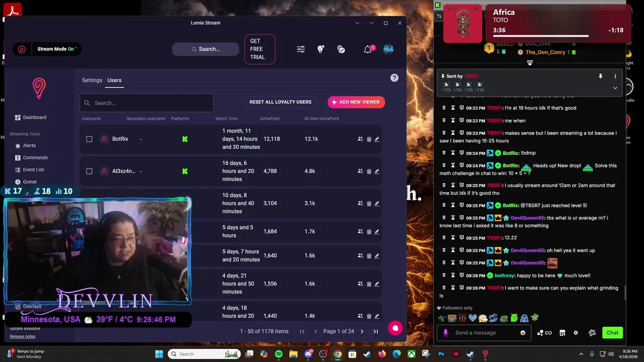Click the Africa album art thumbnail
This screenshot has height=362, width=644.
click(462, 23)
